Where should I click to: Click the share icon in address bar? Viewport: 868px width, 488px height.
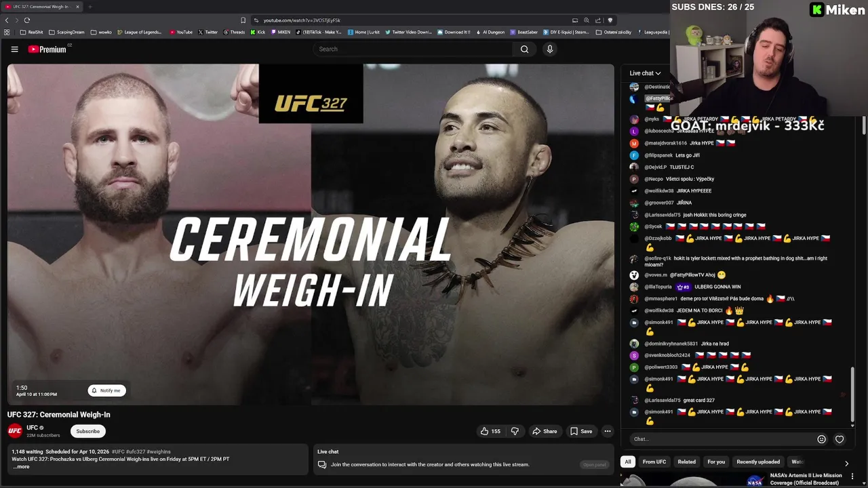click(x=598, y=20)
